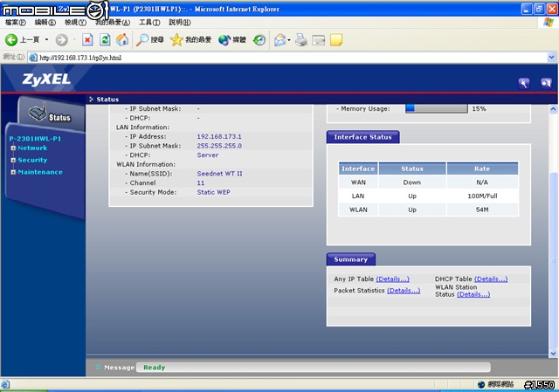Image resolution: width=559 pixels, height=392 pixels.
Task: Click the page scrollbar down arrow
Action: [x=553, y=354]
